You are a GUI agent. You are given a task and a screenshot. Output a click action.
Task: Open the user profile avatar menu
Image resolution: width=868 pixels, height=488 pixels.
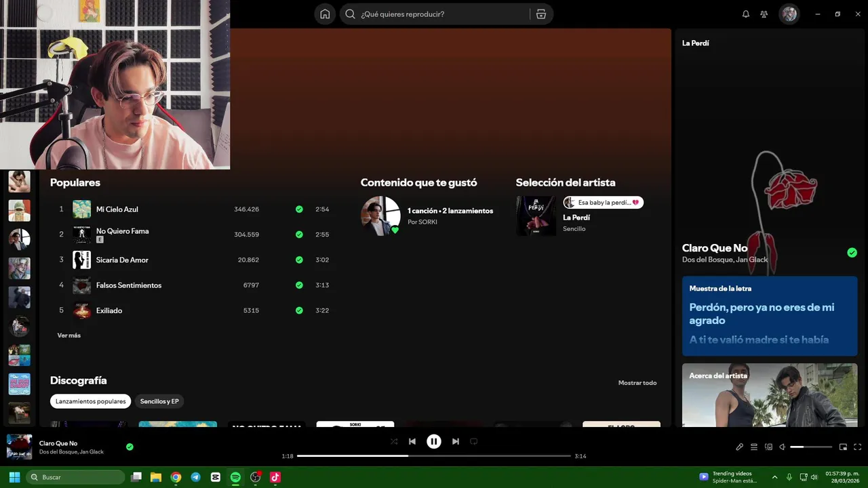click(x=789, y=14)
